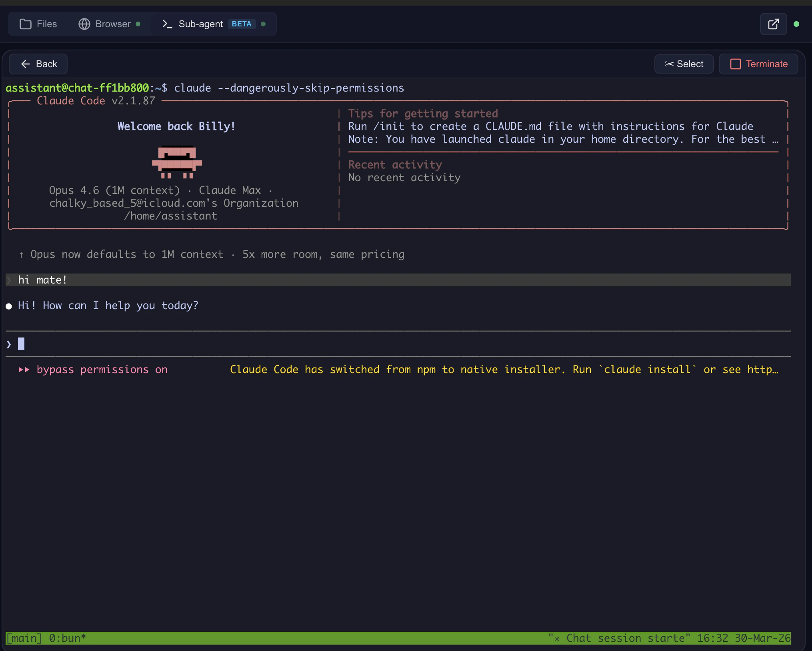Select the Sub-agent tab
This screenshot has width=812, height=651.
click(200, 24)
